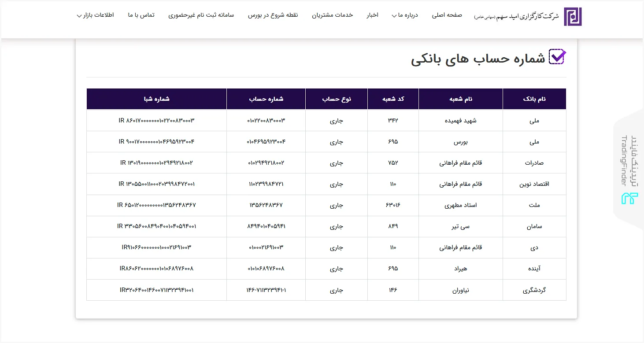Click the Sheba number of ملت bank row
This screenshot has height=343, width=644.
(156, 205)
